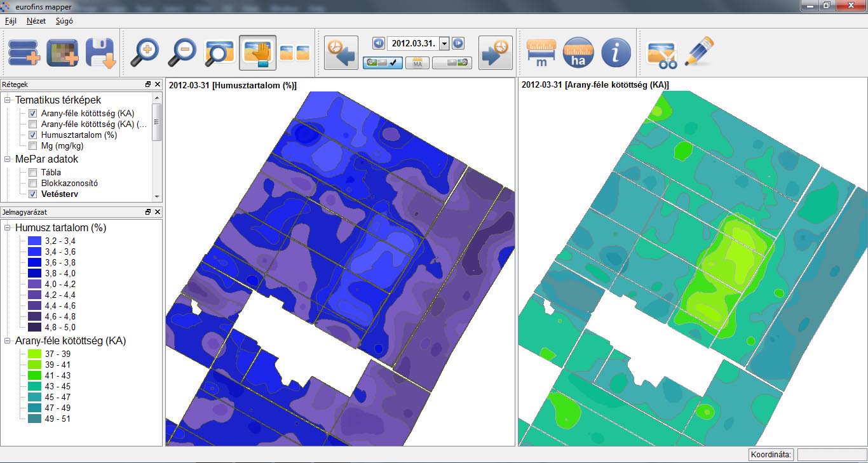Image resolution: width=868 pixels, height=463 pixels.
Task: Click the measure area (ha) tool
Action: 578,53
